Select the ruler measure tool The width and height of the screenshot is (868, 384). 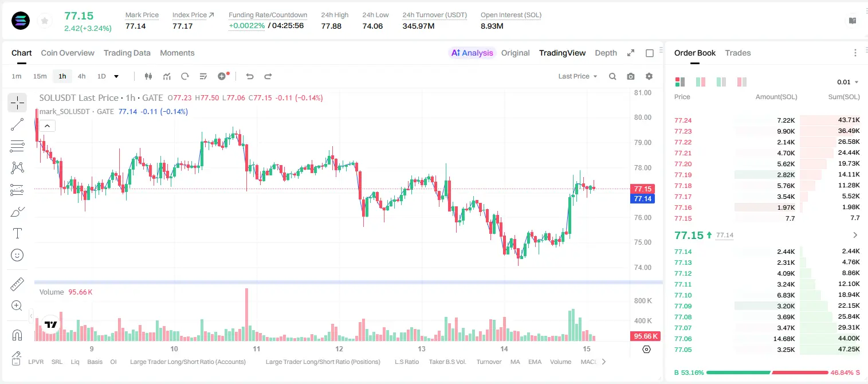(x=17, y=284)
